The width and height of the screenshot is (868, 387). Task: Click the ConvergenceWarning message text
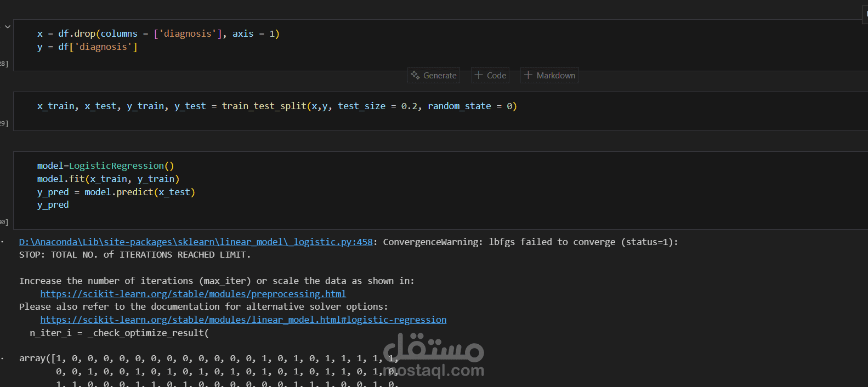click(530, 242)
